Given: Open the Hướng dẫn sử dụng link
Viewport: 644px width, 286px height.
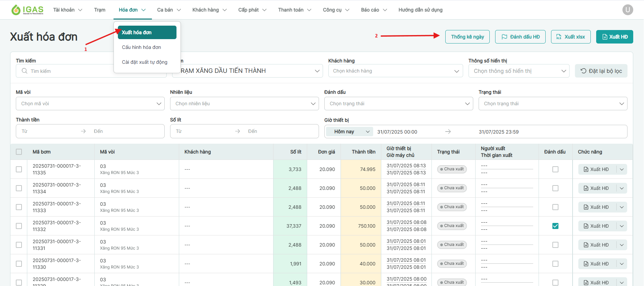Looking at the screenshot, I should [x=420, y=10].
